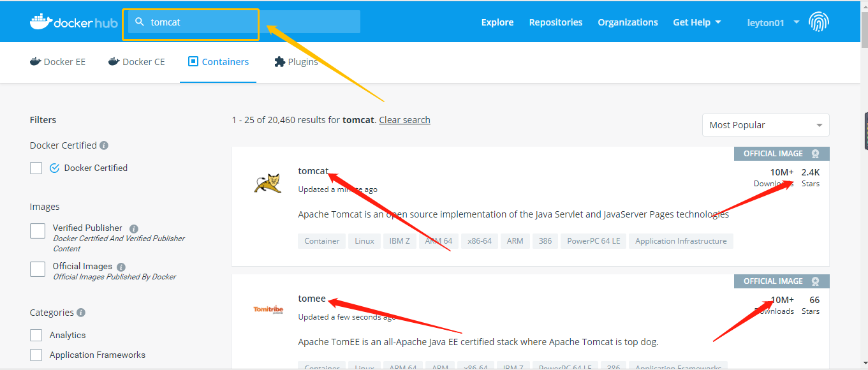Switch to the Docker CE tab

[x=136, y=62]
